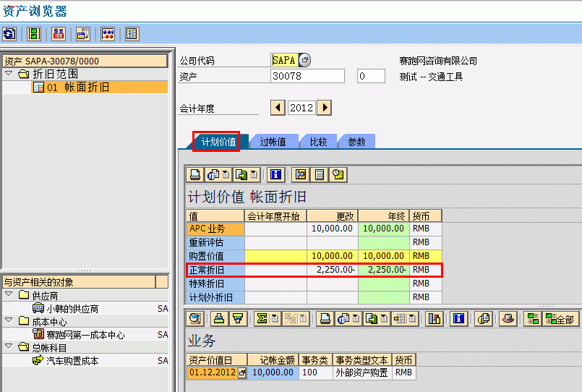Image resolution: width=582 pixels, height=392 pixels.
Task: Click the asset number field 30078
Action: pos(307,76)
